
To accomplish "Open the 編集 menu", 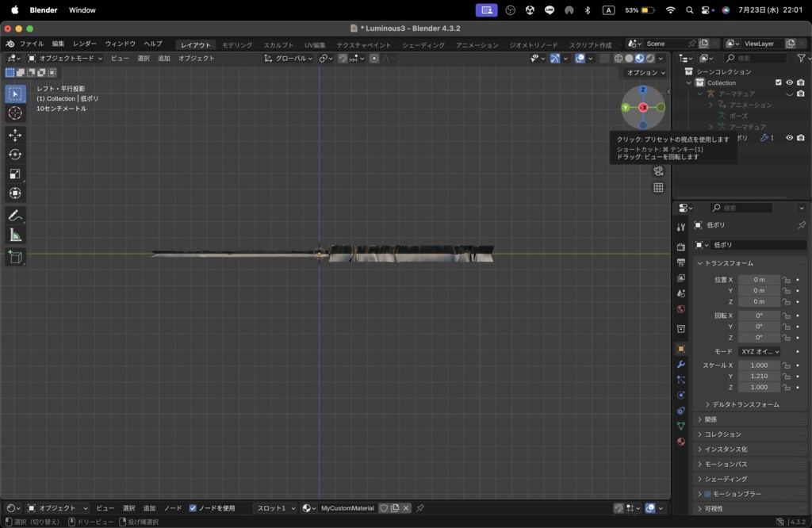I will pyautogui.click(x=58, y=44).
